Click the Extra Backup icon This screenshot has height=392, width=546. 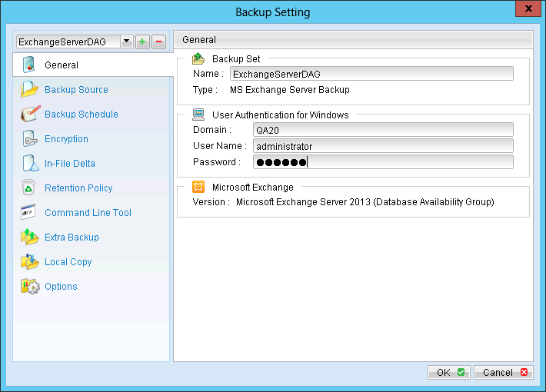(x=30, y=238)
